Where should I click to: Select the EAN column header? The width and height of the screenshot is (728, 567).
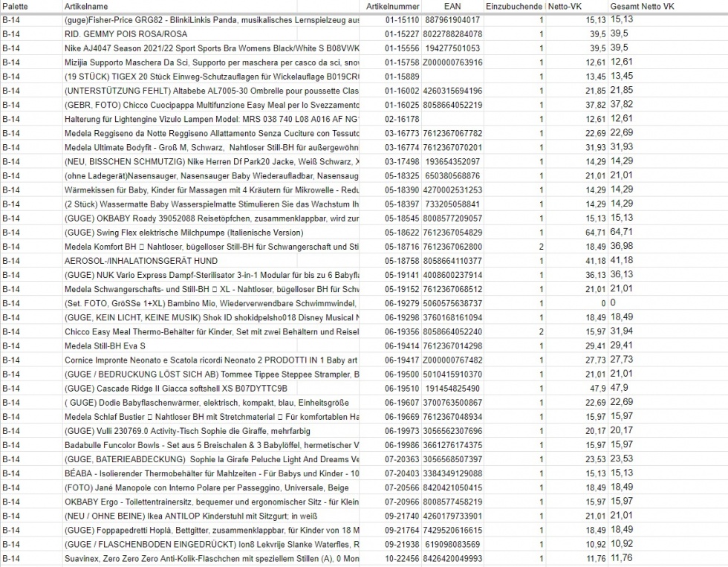tap(452, 7)
